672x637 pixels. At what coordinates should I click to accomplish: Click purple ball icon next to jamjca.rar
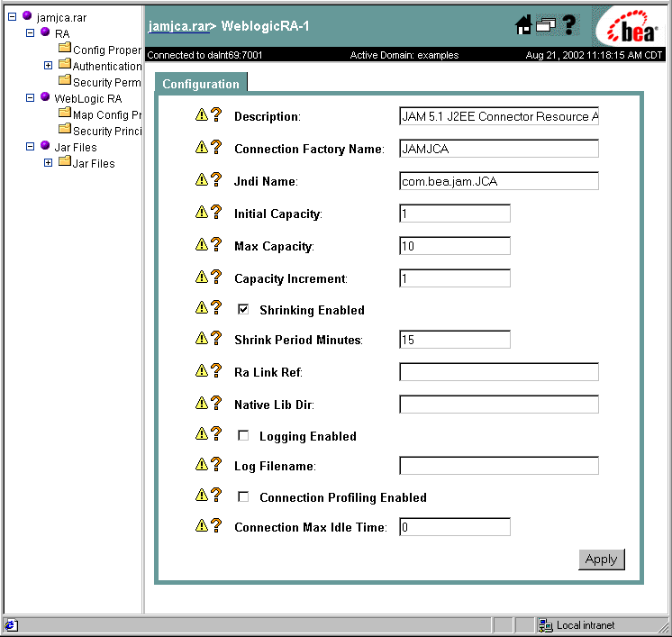(27, 15)
